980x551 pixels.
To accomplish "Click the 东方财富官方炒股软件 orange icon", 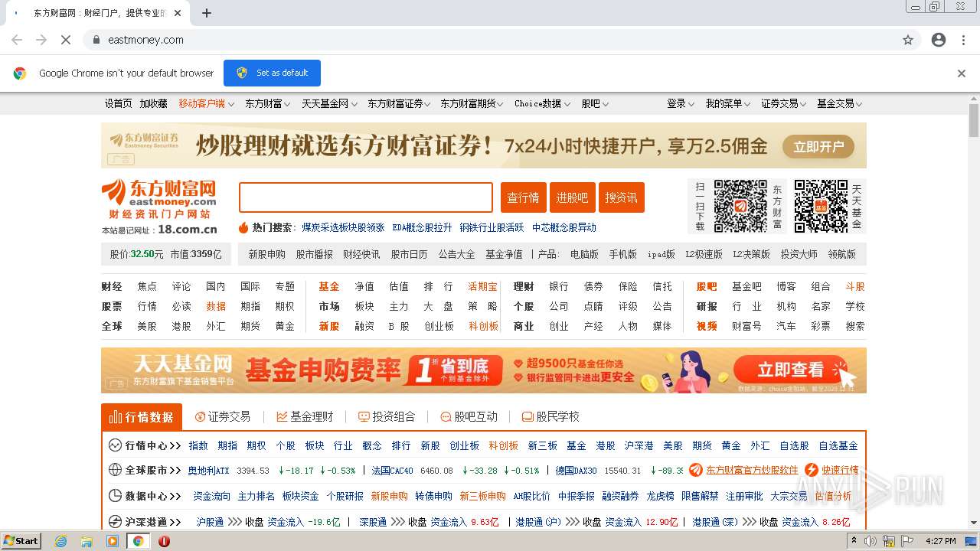I will pos(696,470).
